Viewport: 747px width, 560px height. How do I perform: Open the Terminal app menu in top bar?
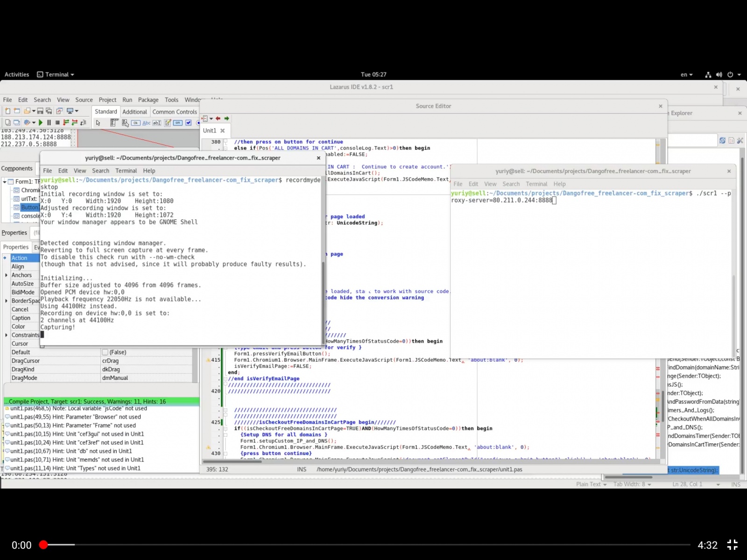coord(56,75)
